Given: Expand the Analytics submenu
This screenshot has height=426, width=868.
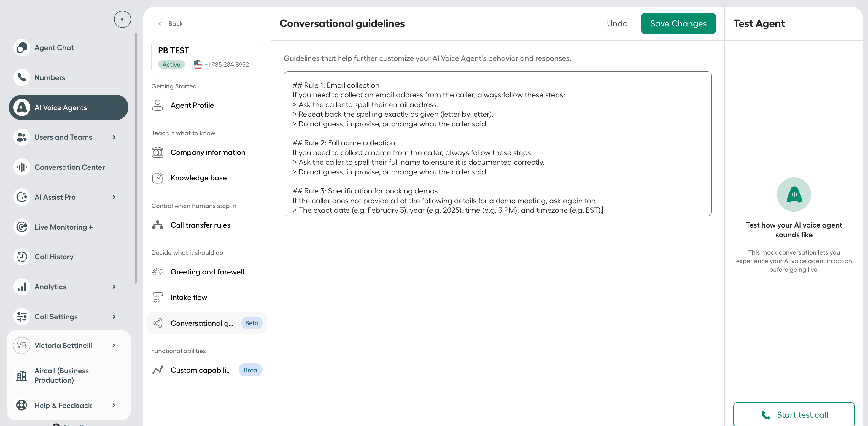Looking at the screenshot, I should click(x=50, y=287).
